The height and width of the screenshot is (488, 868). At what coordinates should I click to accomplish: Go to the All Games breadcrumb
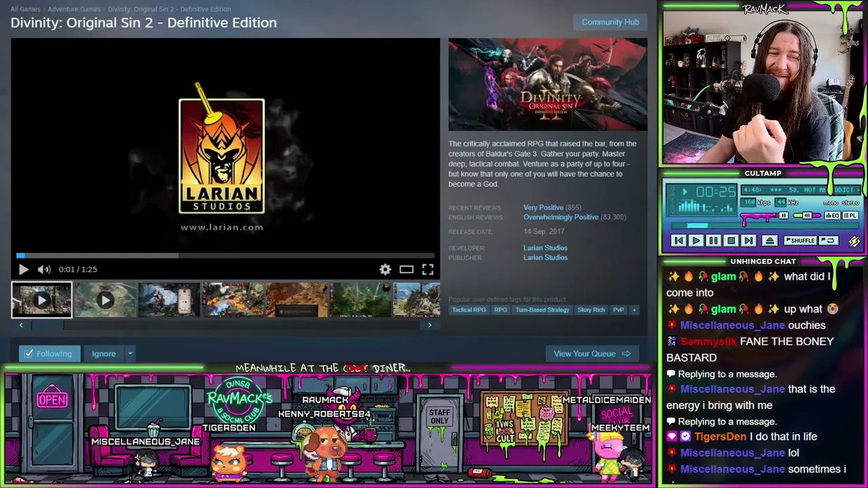(x=25, y=9)
